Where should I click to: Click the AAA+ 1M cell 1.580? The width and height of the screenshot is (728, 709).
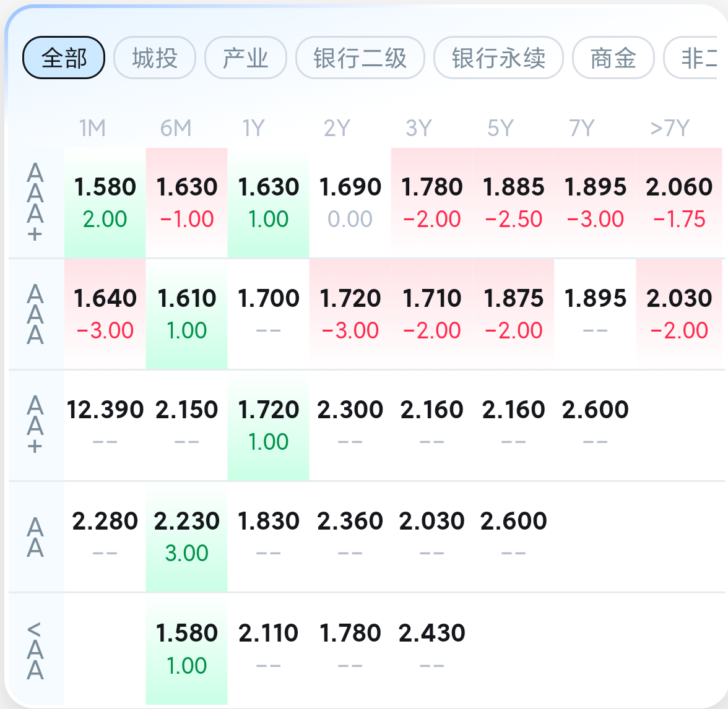click(x=105, y=202)
